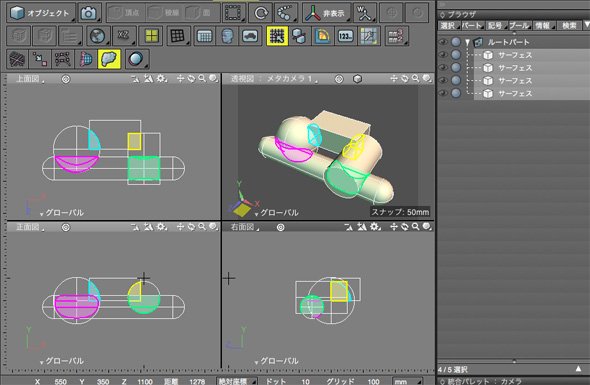Select the ルートパート tree item
Screen dimensions: 590x385
508,42
